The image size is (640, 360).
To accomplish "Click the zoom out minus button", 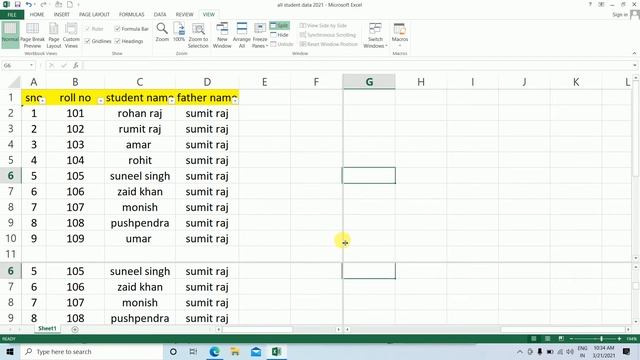I will (571, 339).
